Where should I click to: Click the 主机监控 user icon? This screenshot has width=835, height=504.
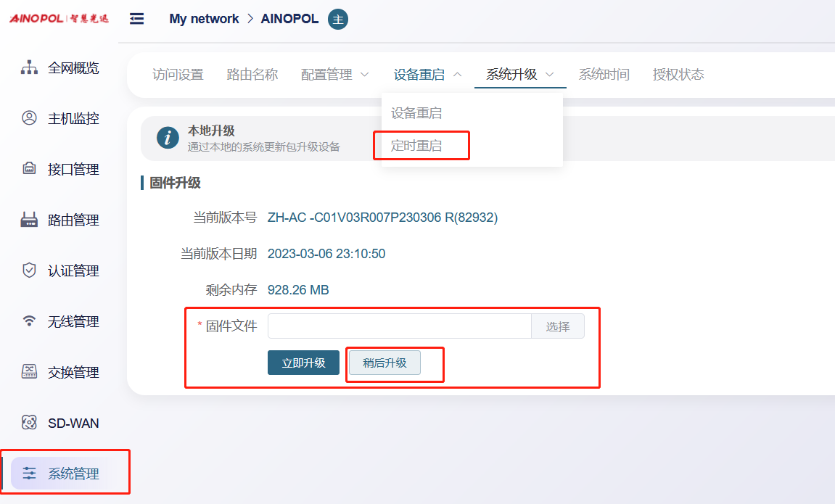coord(29,118)
